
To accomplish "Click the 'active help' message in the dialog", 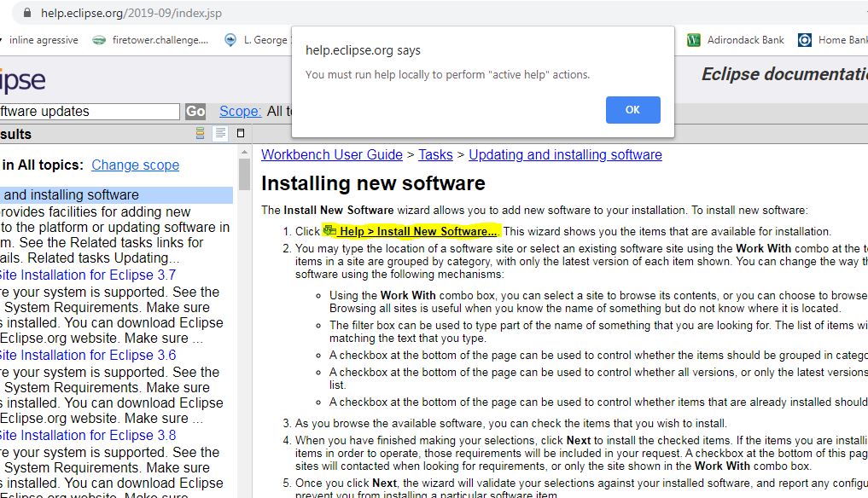I will [447, 75].
